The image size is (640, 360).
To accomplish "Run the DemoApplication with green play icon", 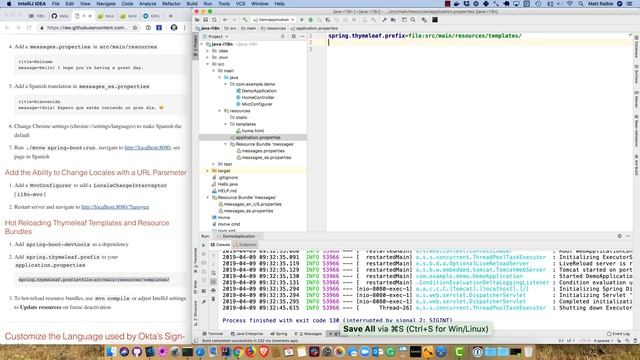I will click(x=302, y=20).
